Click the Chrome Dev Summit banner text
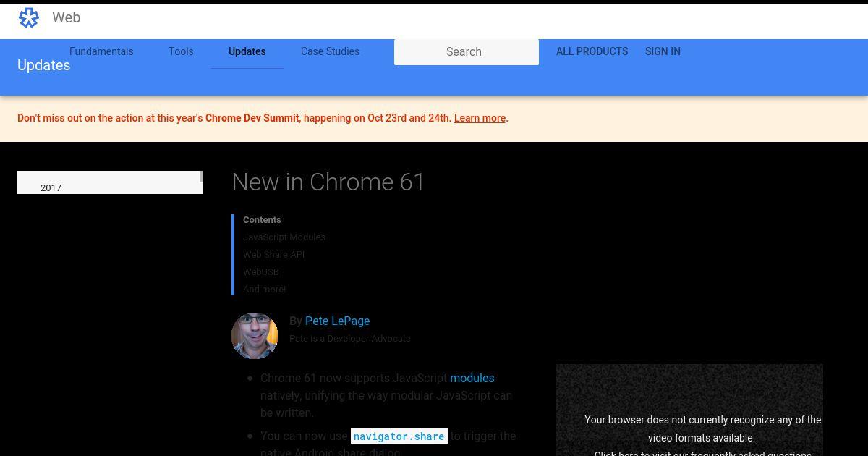Image resolution: width=868 pixels, height=456 pixels. coord(252,118)
